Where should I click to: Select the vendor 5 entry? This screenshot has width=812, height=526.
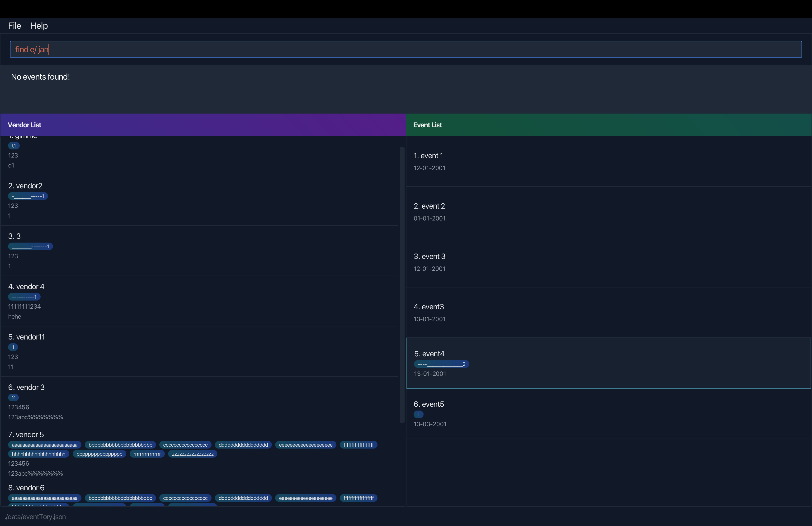pyautogui.click(x=200, y=454)
